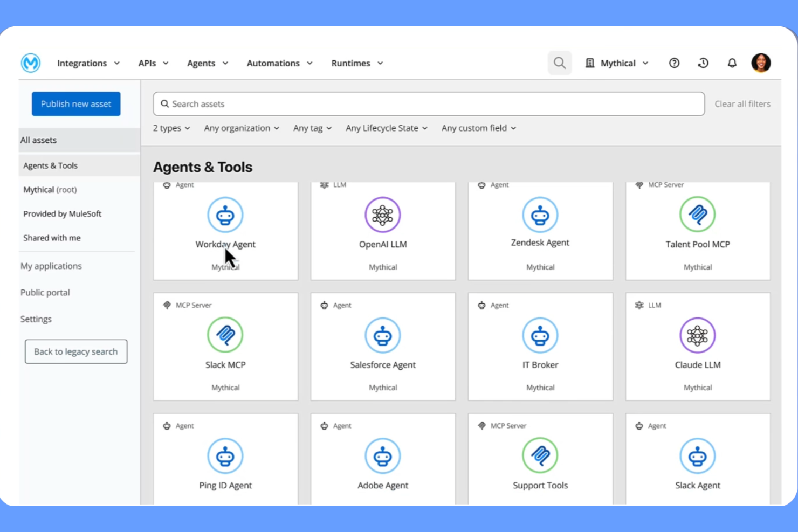Open Public portal in the sidebar

[45, 293]
